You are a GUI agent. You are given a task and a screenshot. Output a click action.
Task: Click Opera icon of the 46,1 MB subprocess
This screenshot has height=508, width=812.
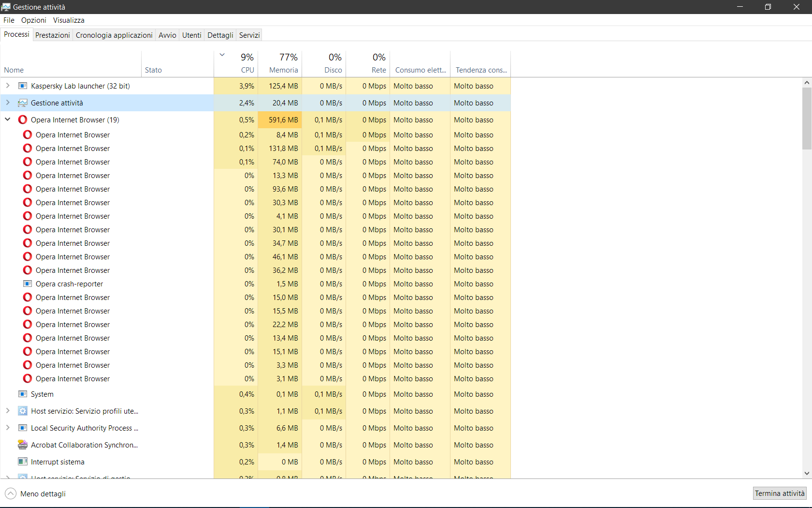28,257
